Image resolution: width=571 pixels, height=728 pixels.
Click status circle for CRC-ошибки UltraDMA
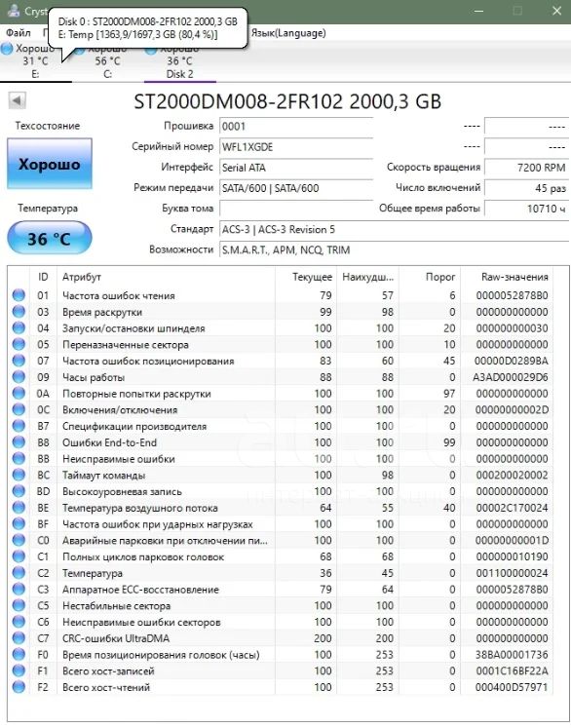pyautogui.click(x=19, y=638)
